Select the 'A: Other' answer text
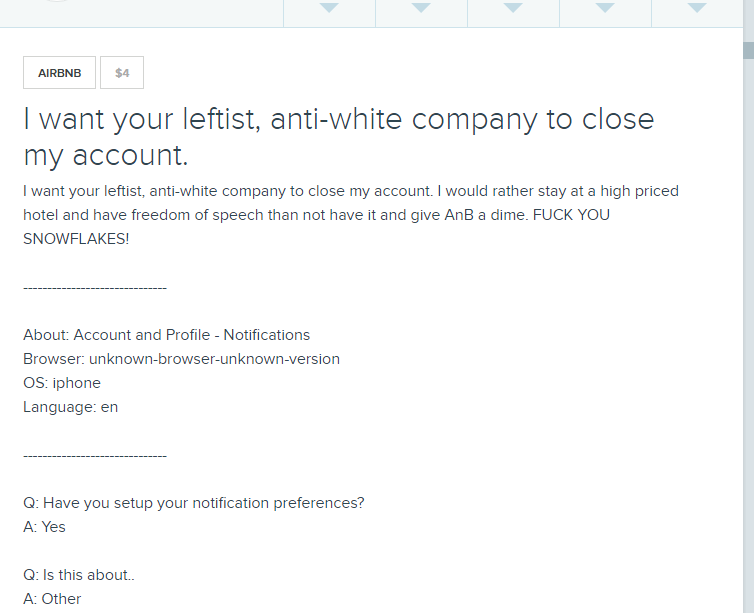This screenshot has width=754, height=613. tap(52, 599)
